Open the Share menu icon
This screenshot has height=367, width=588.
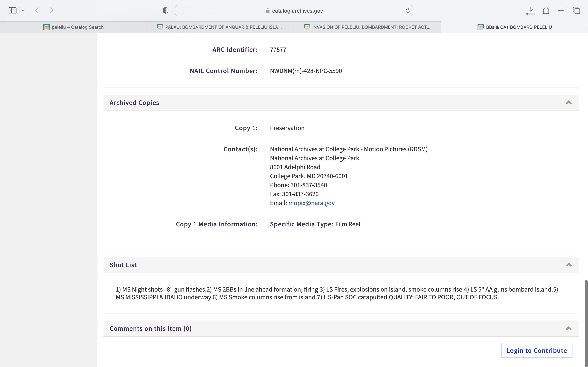[x=546, y=10]
